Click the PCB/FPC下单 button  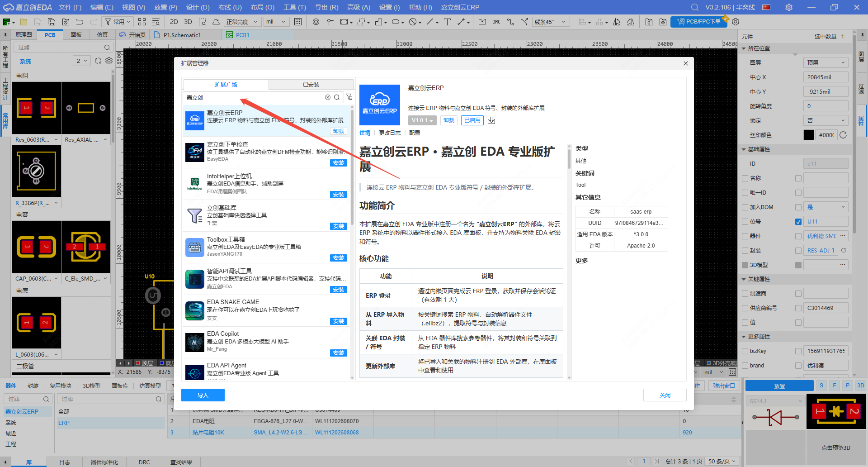tap(699, 22)
